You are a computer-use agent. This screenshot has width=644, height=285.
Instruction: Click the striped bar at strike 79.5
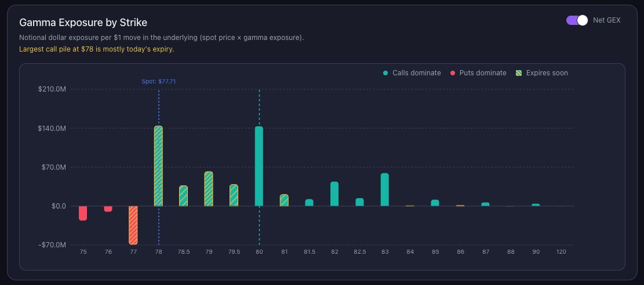tap(234, 195)
